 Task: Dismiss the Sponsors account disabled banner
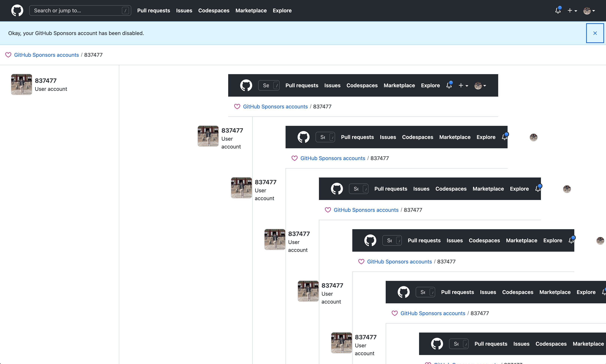(x=595, y=33)
